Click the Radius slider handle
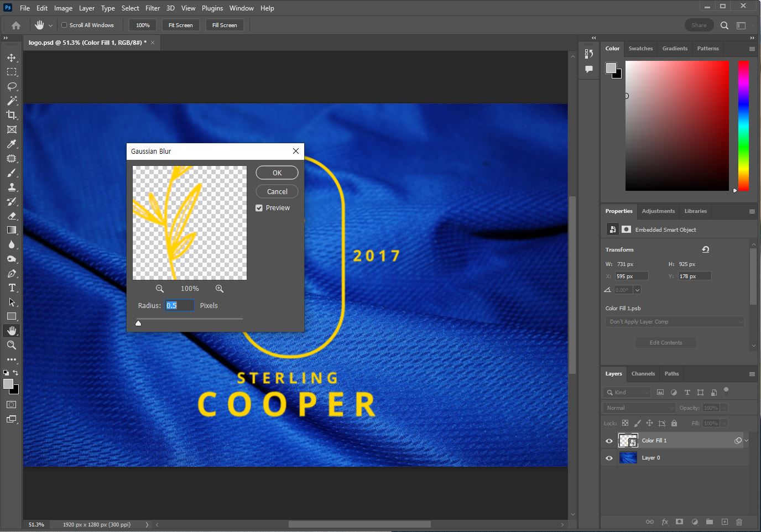 click(x=138, y=323)
